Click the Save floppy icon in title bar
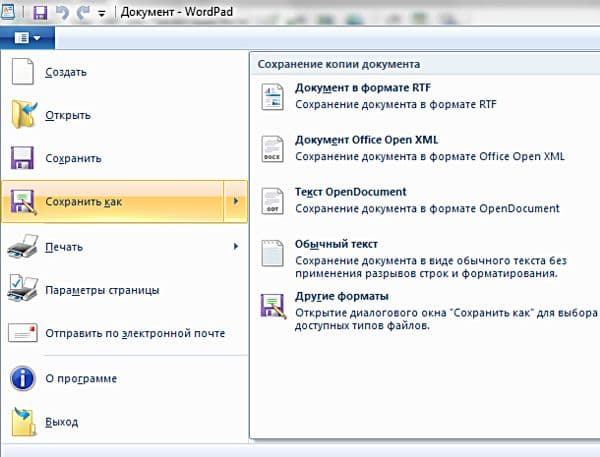 click(41, 12)
